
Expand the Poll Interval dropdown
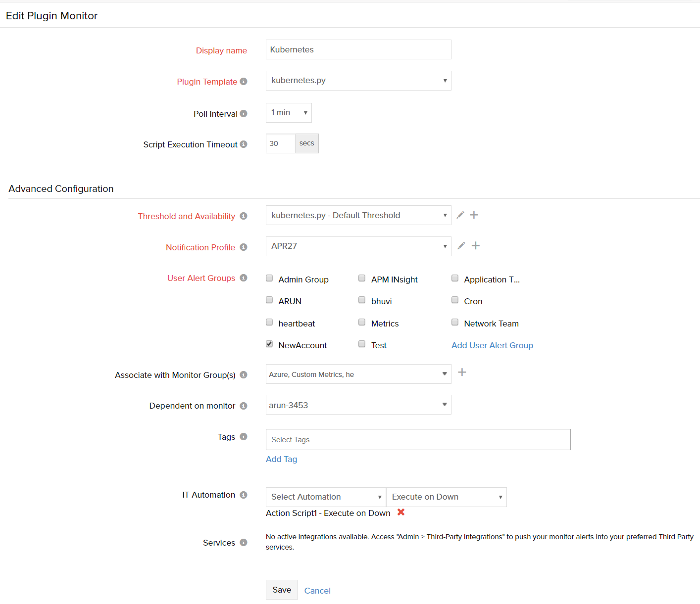pyautogui.click(x=289, y=113)
